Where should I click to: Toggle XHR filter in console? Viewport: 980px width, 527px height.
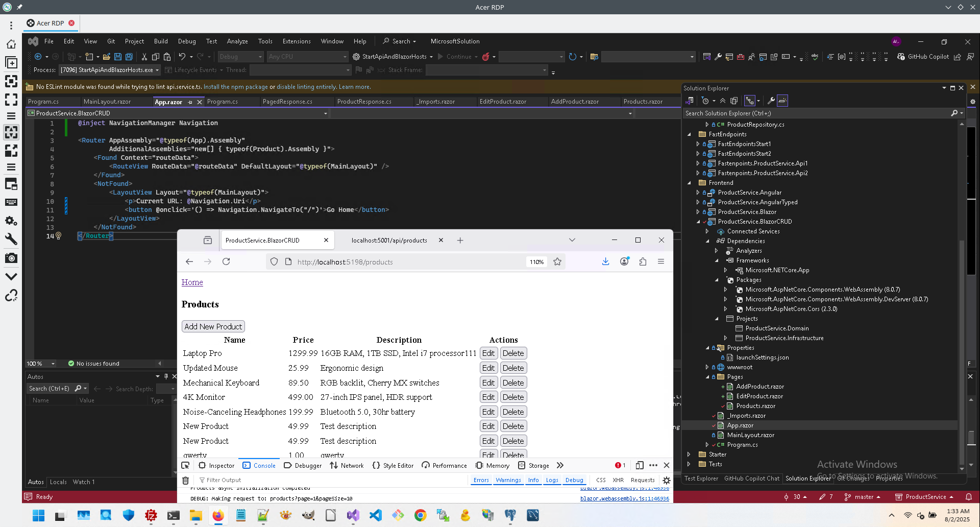(x=618, y=480)
